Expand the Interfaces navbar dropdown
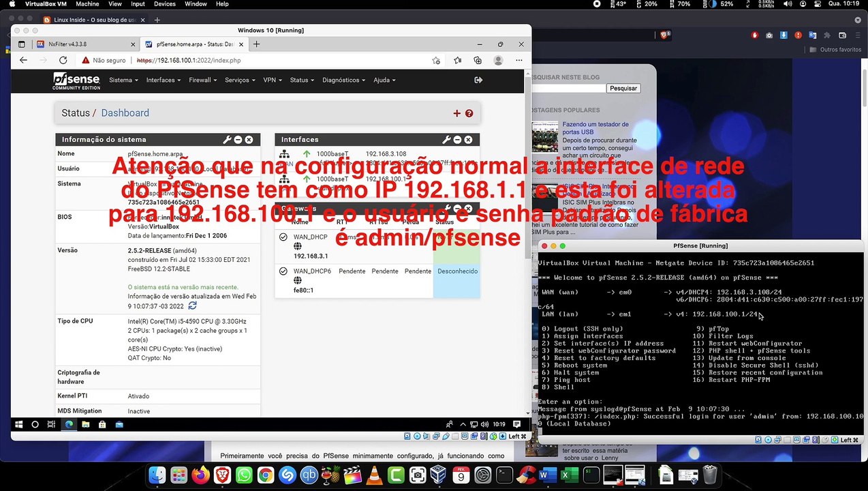The width and height of the screenshot is (868, 491). pos(164,80)
